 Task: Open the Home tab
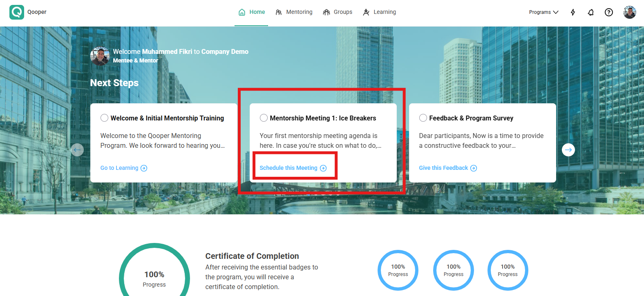pos(251,12)
